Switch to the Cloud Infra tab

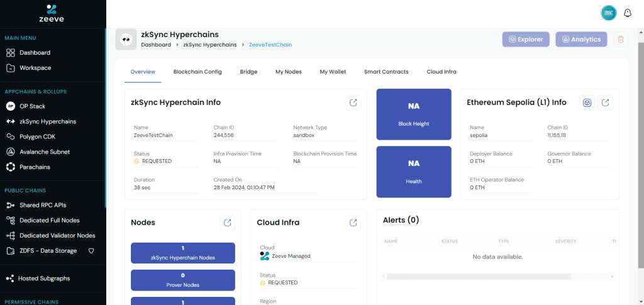point(441,72)
